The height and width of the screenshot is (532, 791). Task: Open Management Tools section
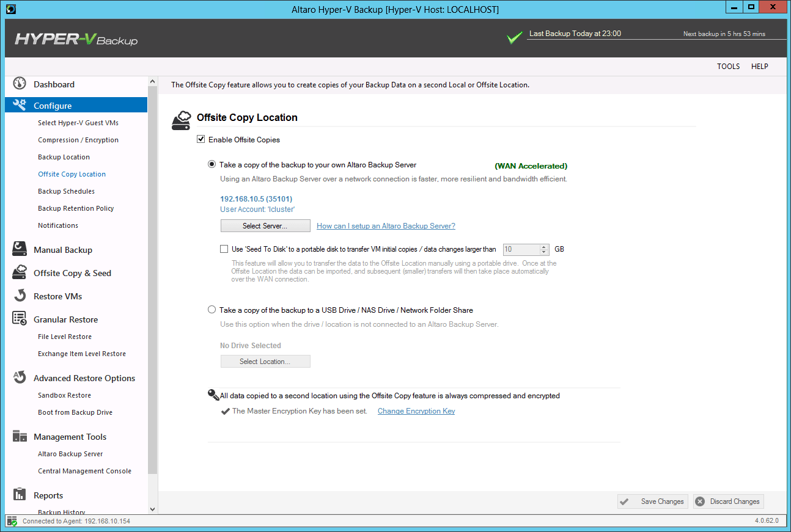tap(70, 437)
